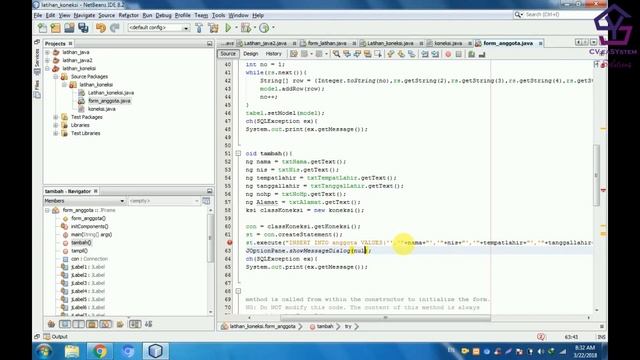Click the New Project toolbar icon
The width and height of the screenshot is (640, 360).
56,28
